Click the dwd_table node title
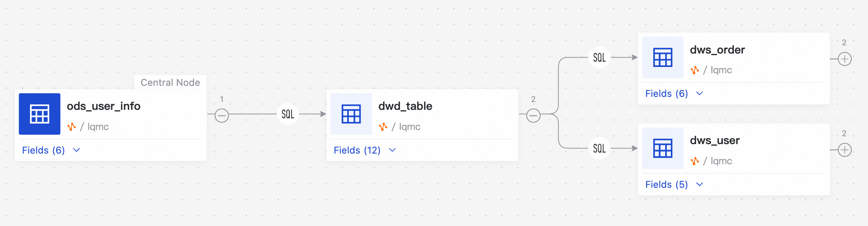The image size is (868, 226). pos(405,106)
